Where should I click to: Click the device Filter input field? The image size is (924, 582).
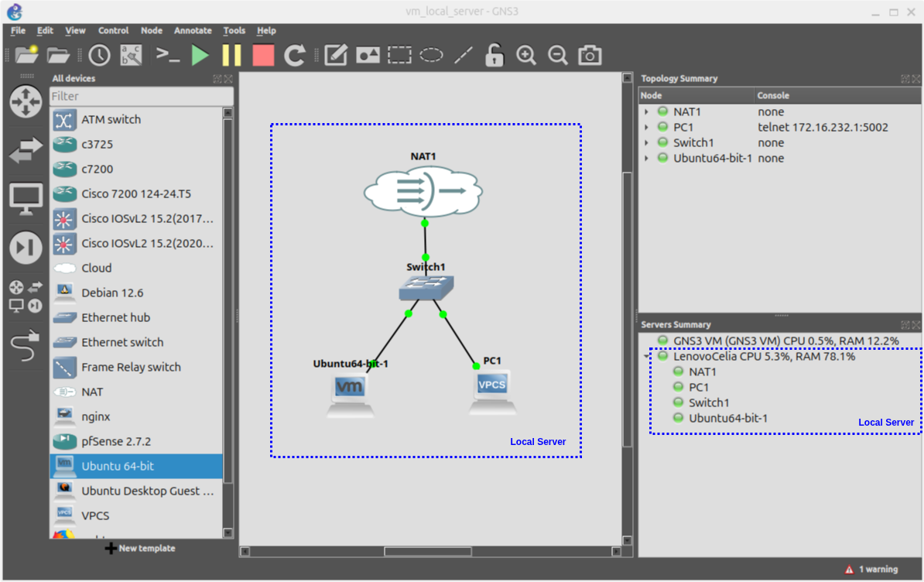pyautogui.click(x=139, y=96)
